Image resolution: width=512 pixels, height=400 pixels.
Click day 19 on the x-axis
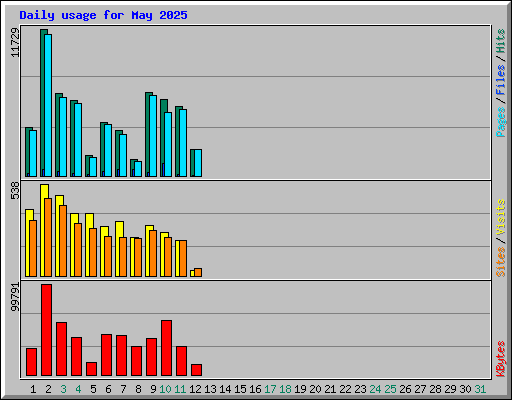(x=300, y=389)
